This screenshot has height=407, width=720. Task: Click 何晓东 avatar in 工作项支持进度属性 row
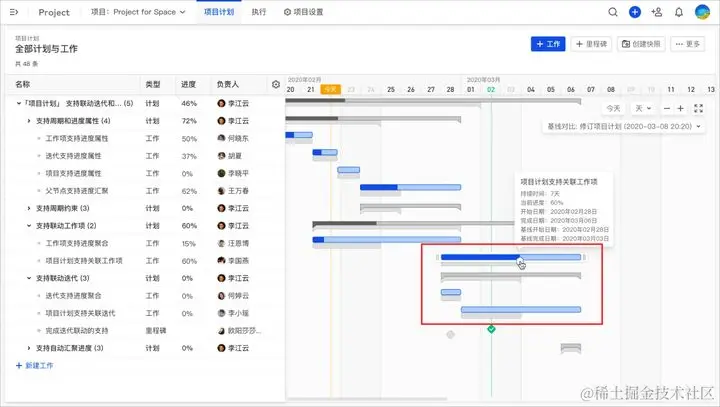[x=221, y=138]
